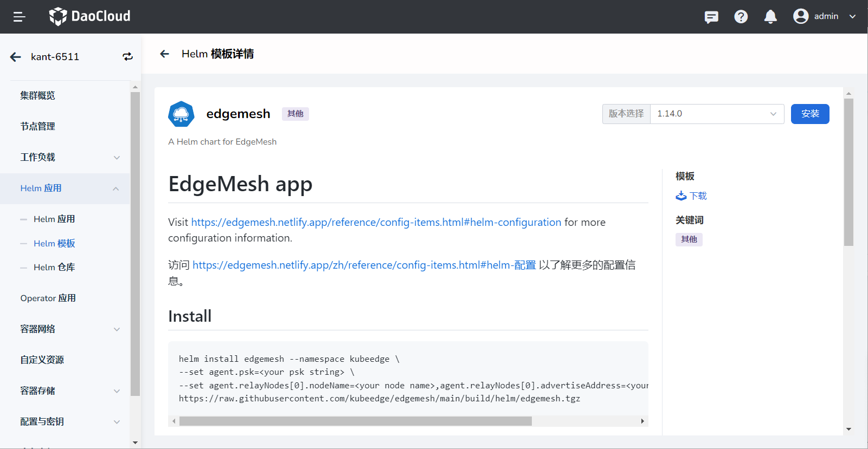
Task: Expand the 配置与密钥 menu section
Action: pos(65,421)
